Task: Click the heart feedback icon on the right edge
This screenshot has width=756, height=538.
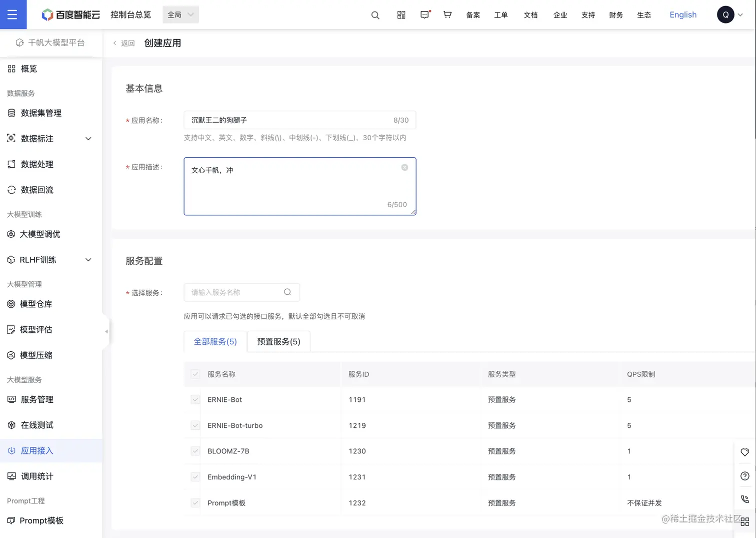Action: [x=744, y=452]
